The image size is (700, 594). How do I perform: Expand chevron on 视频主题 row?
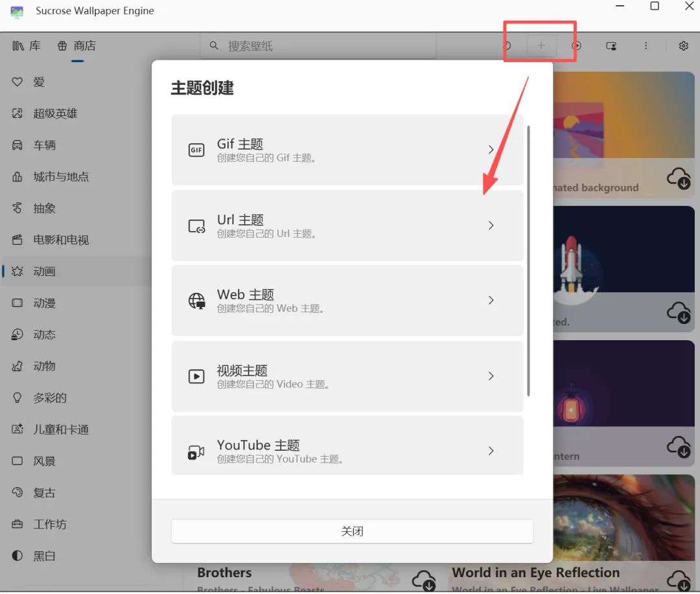491,376
